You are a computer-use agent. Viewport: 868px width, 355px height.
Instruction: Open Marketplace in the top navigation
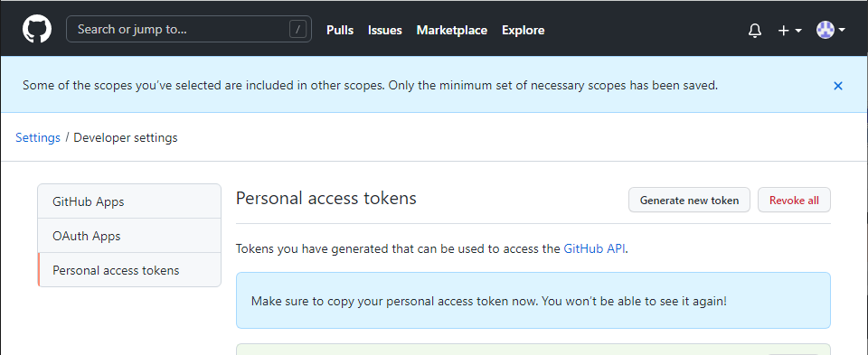point(452,30)
